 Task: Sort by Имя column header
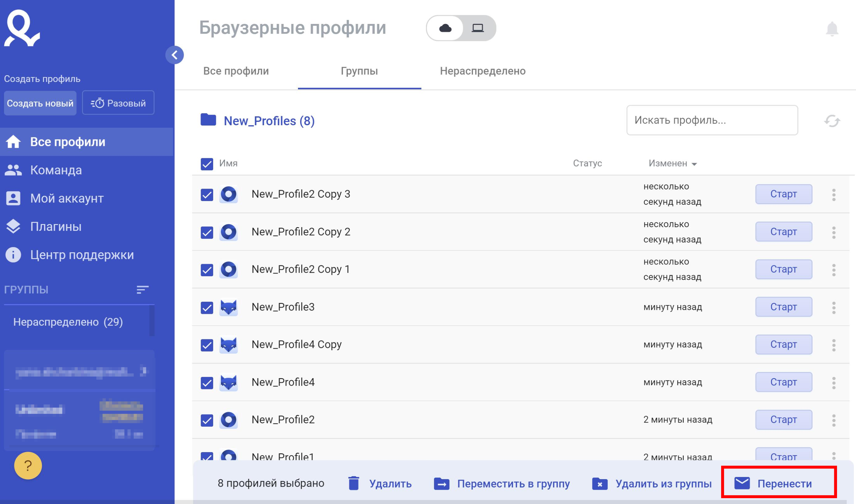(x=228, y=163)
